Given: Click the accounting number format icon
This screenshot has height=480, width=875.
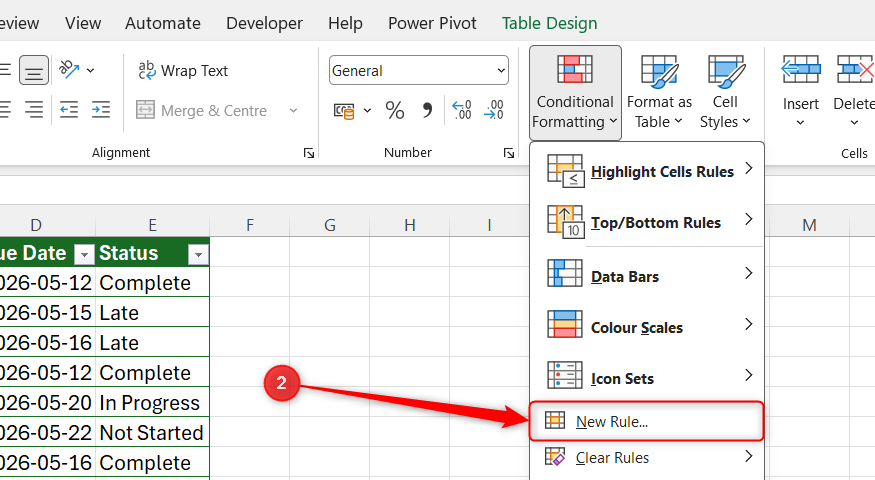Looking at the screenshot, I should point(344,111).
